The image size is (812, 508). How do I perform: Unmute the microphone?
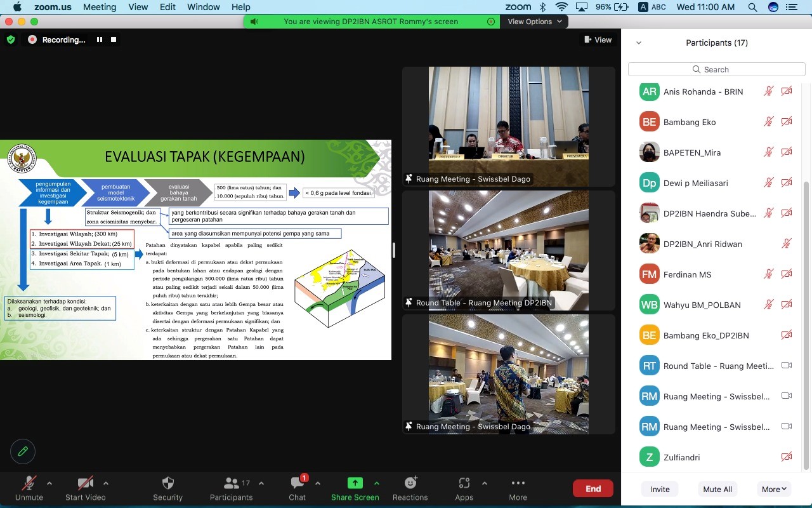click(29, 483)
